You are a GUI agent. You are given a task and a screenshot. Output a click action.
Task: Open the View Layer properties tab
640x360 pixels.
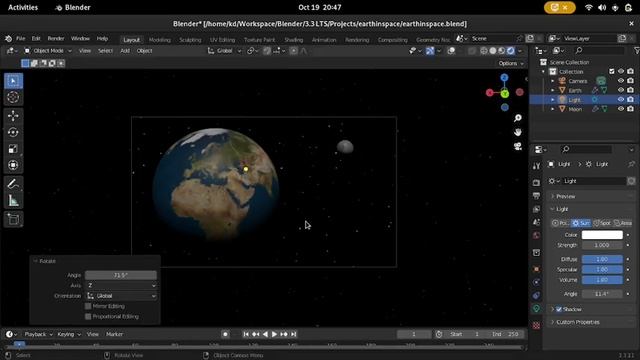tap(536, 209)
